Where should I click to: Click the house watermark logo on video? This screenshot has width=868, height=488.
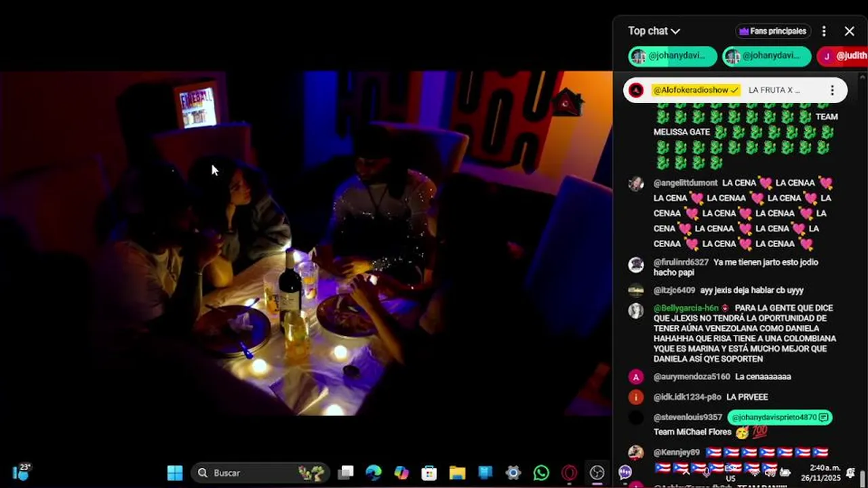click(x=567, y=102)
